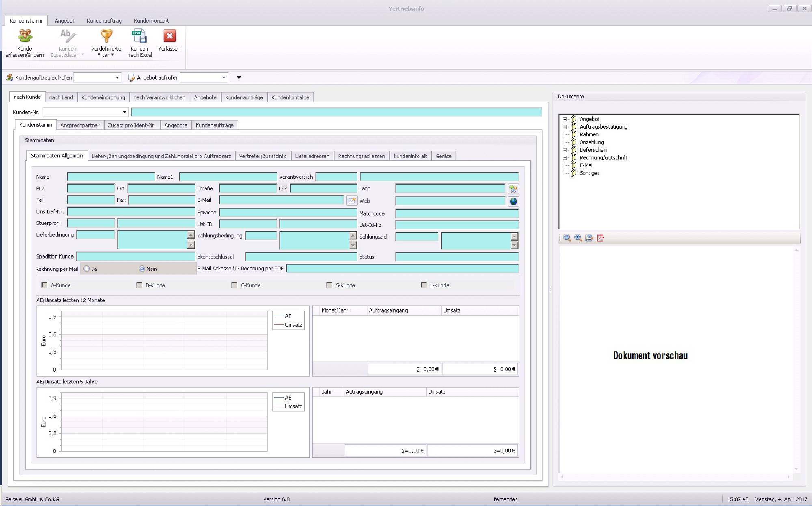This screenshot has width=812, height=506.
Task: Click the Auftragsbestätigung folder icon
Action: pos(574,127)
